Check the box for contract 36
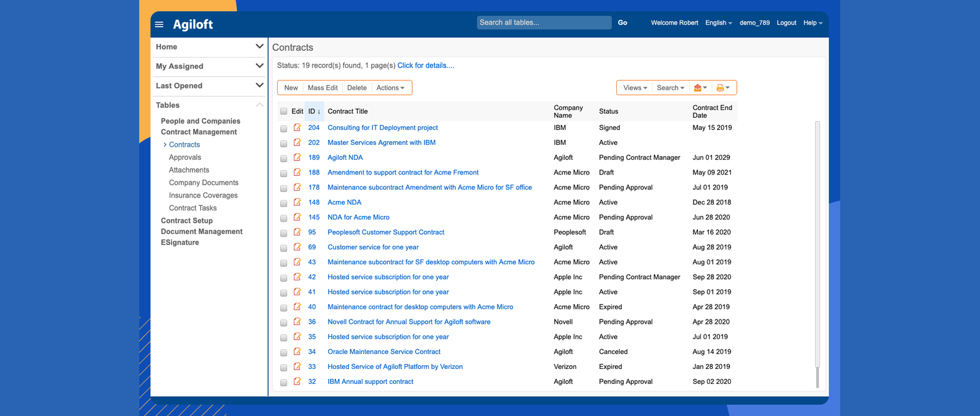 click(283, 323)
